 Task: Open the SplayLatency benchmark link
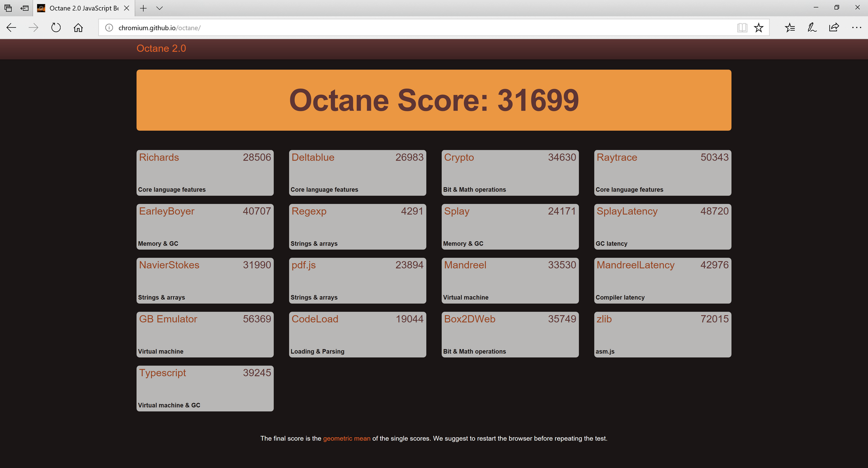(x=627, y=212)
